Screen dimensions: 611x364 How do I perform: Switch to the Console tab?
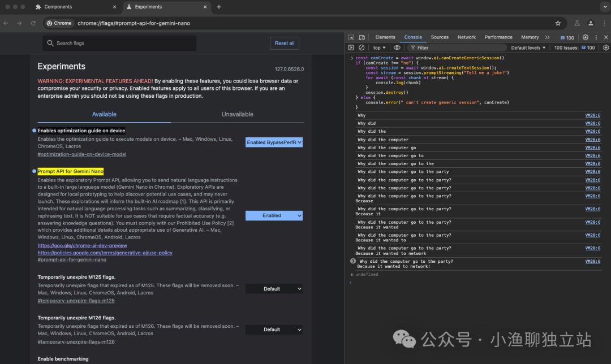point(413,37)
